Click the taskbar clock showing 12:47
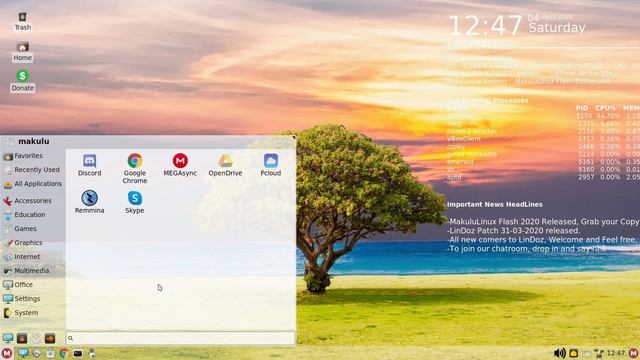Screen dimensions: 640x360 [616, 353]
